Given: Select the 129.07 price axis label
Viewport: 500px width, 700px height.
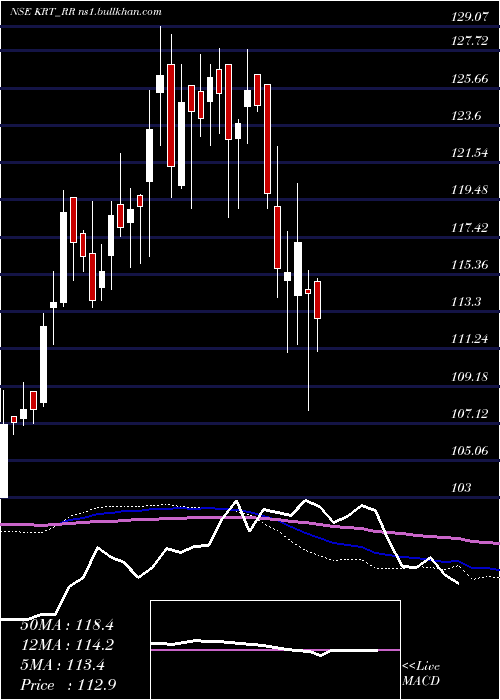Looking at the screenshot, I should [x=470, y=17].
